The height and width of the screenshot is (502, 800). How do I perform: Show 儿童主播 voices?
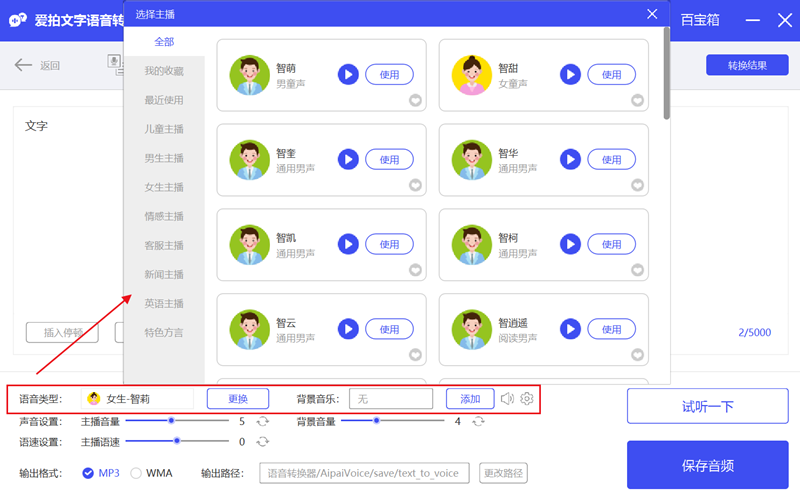(164, 129)
